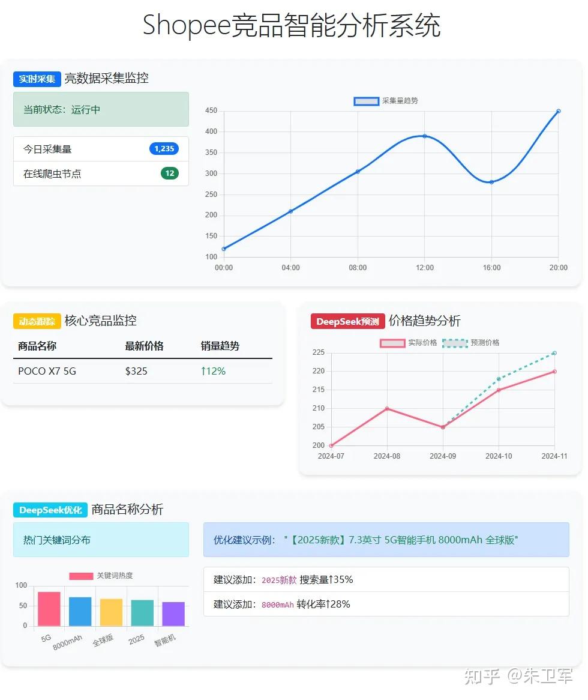Click the 核心竞品监控 section heading

(x=100, y=321)
